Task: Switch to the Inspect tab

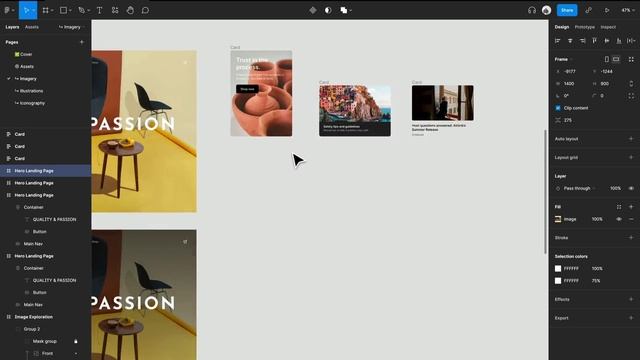Action: tap(608, 27)
